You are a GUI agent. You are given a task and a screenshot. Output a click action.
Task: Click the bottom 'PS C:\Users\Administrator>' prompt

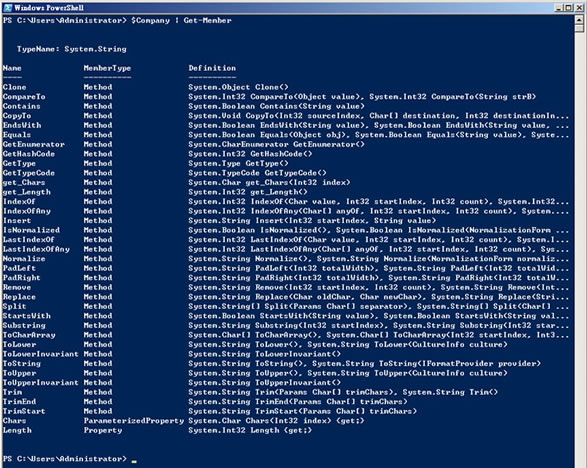[x=65, y=459]
